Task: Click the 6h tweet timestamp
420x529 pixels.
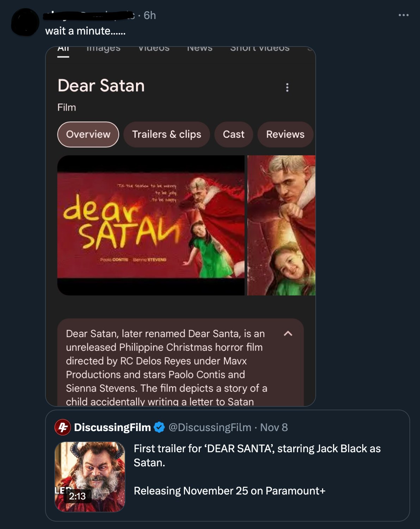Action: tap(150, 15)
